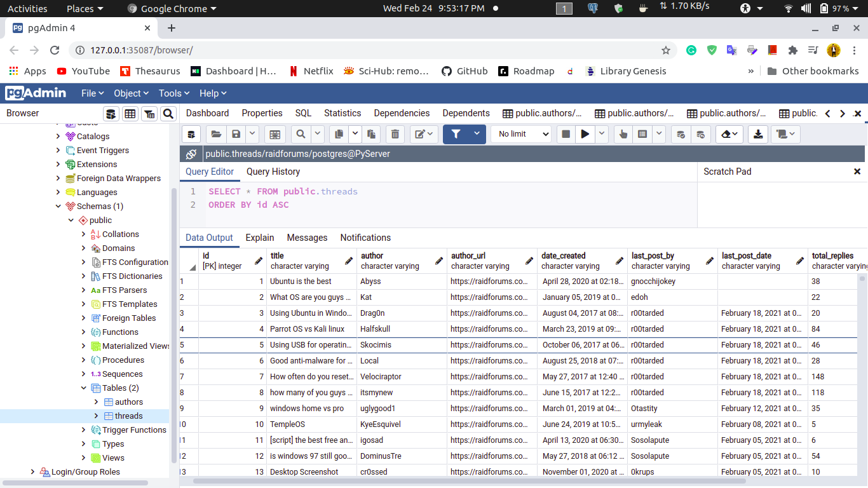Click the Filtered Rows icon in Browser panel
Screen dimensions: 868x488
pyautogui.click(x=149, y=114)
